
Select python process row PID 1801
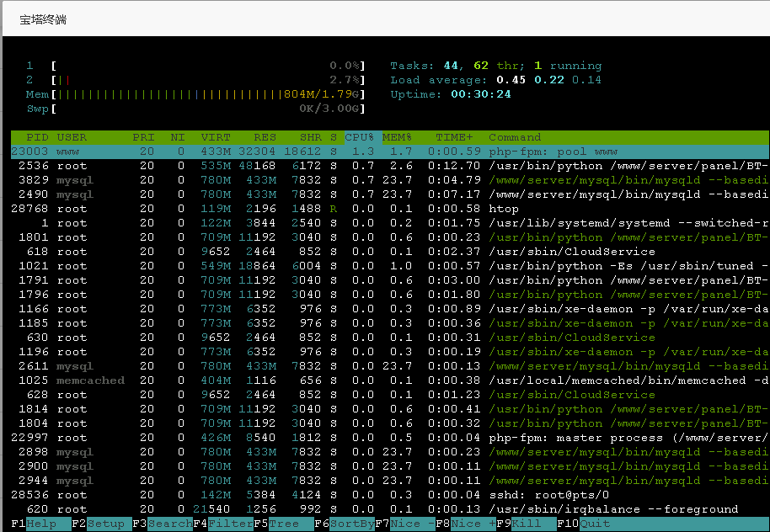[390, 237]
